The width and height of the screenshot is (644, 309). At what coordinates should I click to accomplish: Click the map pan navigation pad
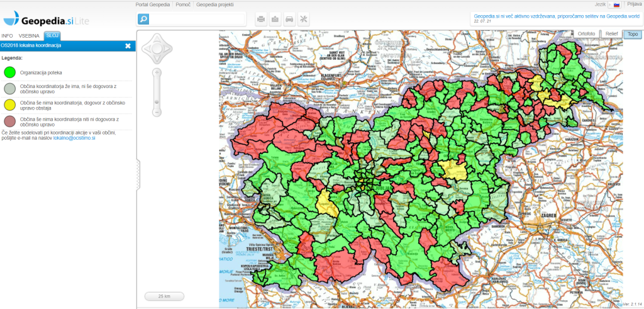(156, 48)
